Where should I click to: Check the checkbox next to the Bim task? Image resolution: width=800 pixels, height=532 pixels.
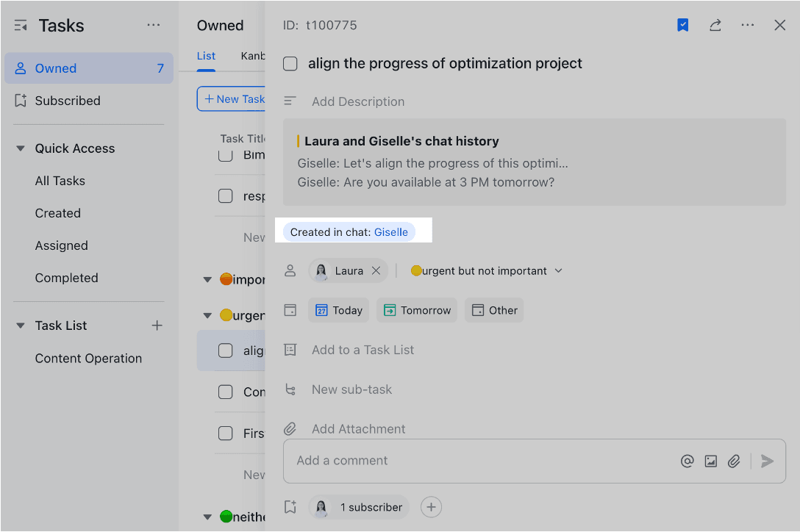[x=224, y=155]
